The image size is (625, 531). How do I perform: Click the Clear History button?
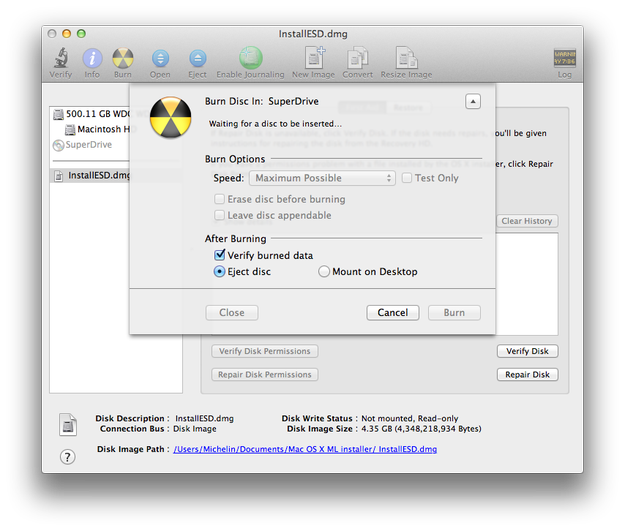click(527, 221)
